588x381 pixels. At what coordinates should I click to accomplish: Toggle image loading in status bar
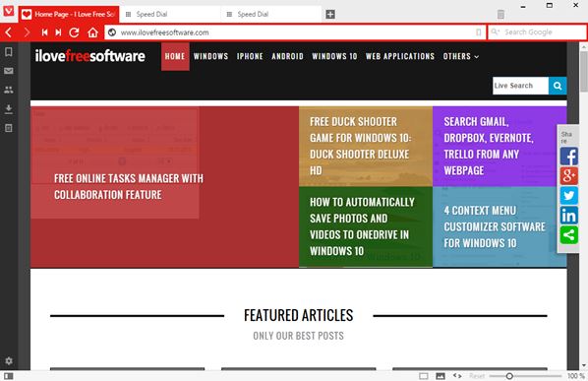[x=441, y=376]
